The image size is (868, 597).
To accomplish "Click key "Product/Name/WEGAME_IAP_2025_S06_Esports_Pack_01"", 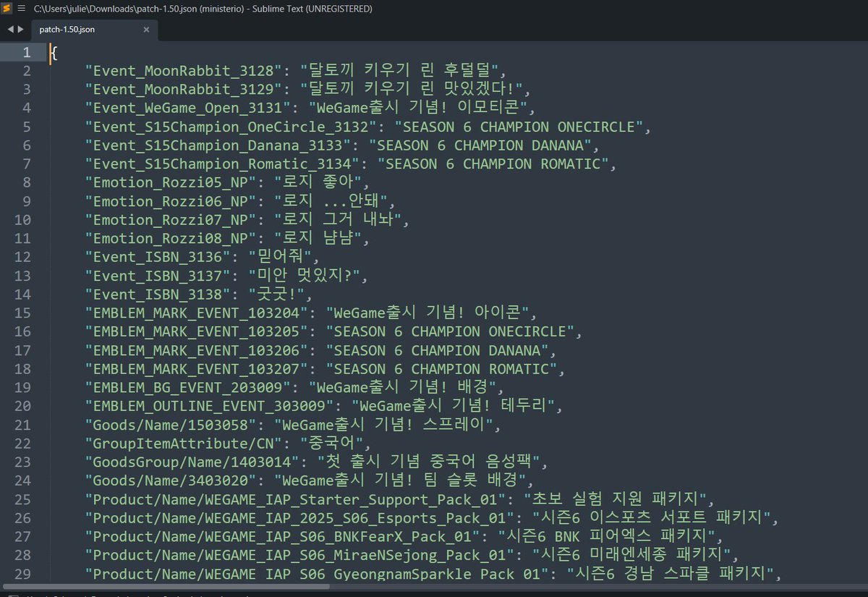I will click(299, 517).
